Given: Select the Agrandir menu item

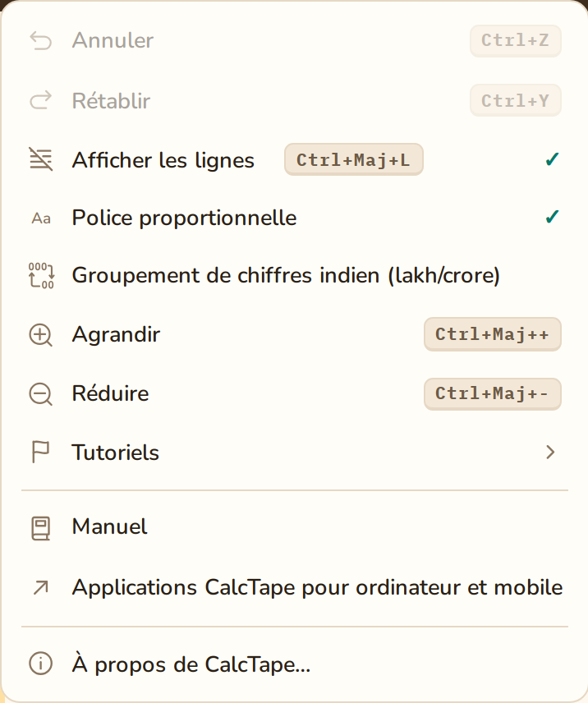Looking at the screenshot, I should pos(294,334).
